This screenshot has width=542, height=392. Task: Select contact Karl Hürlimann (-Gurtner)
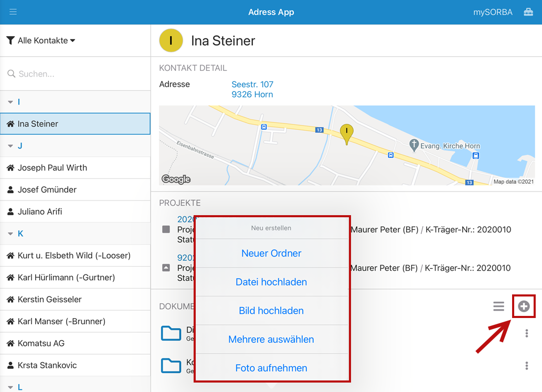point(76,277)
